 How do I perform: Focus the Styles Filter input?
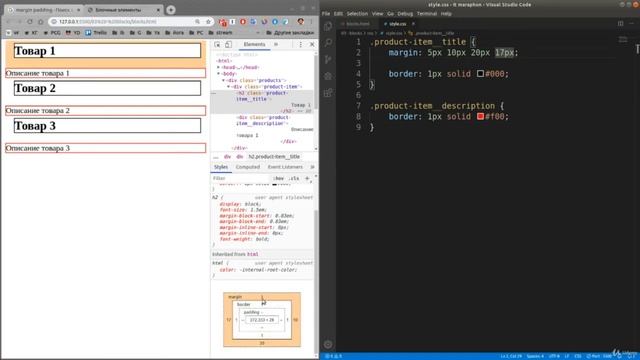coord(241,178)
